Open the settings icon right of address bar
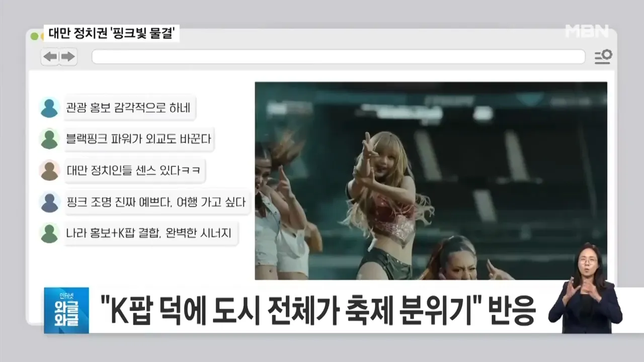The image size is (644, 362). (x=603, y=57)
